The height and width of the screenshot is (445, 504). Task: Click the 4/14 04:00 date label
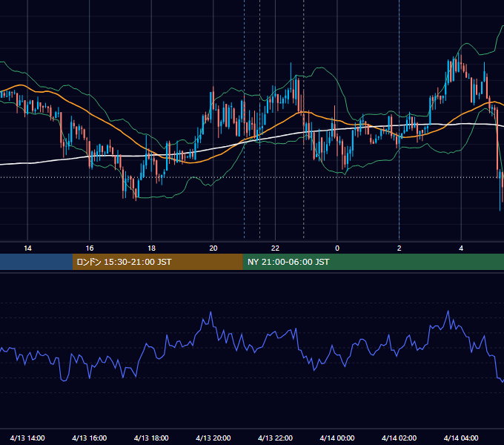(x=461, y=438)
